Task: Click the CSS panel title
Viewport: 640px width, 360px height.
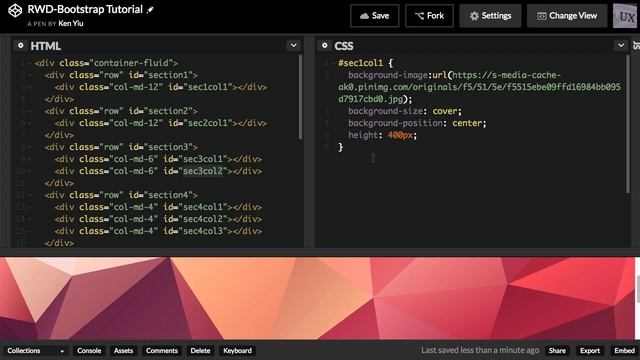Action: (344, 46)
